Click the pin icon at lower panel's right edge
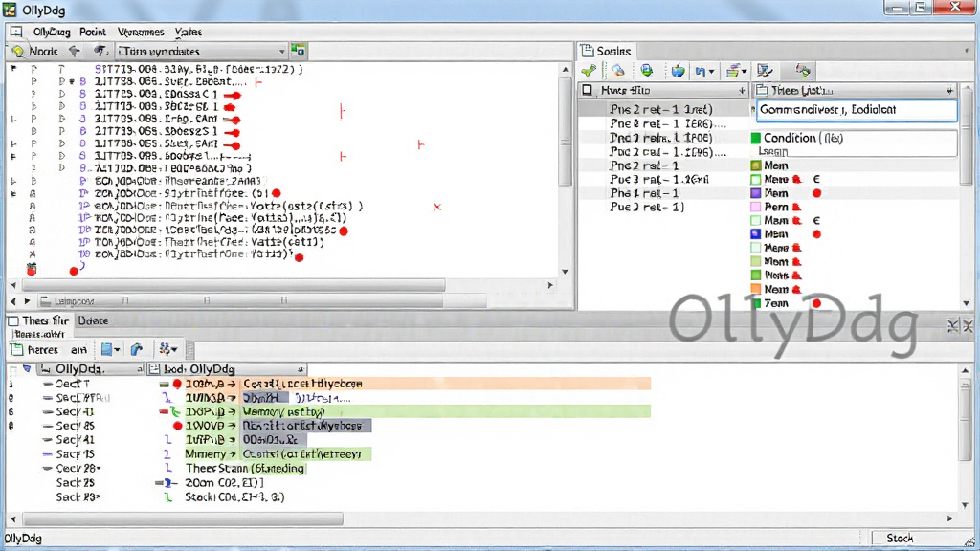Screen dimensions: 980x551 (x=952, y=325)
